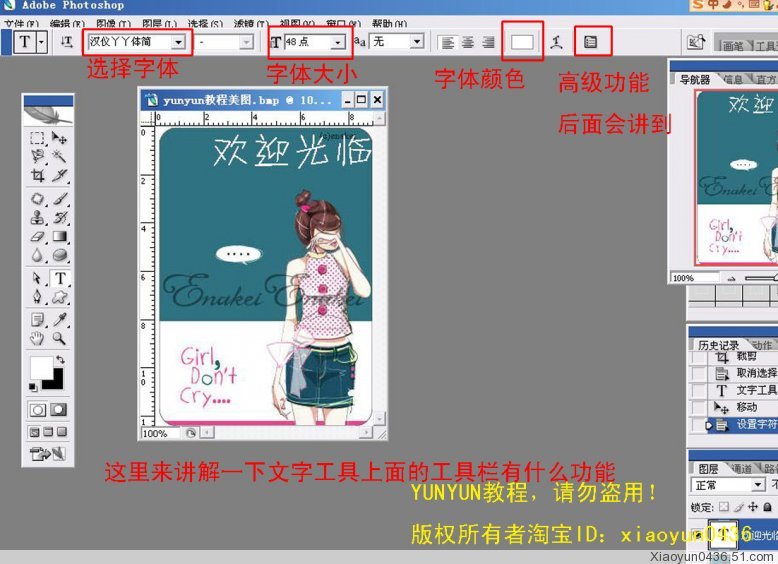
Task: Select the Type tool in the toolbox
Action: [x=60, y=278]
